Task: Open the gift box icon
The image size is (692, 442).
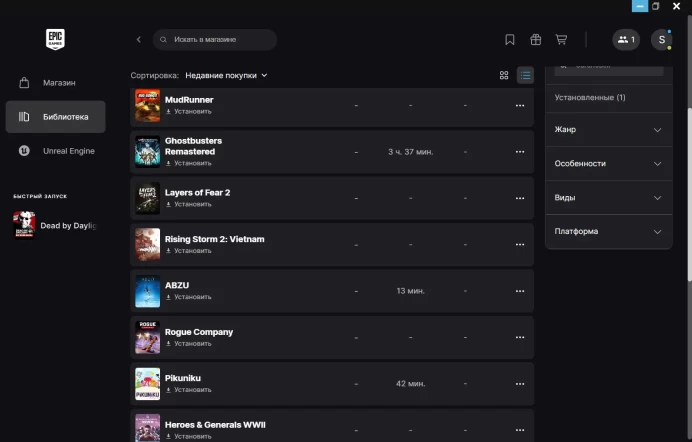Action: coord(535,40)
